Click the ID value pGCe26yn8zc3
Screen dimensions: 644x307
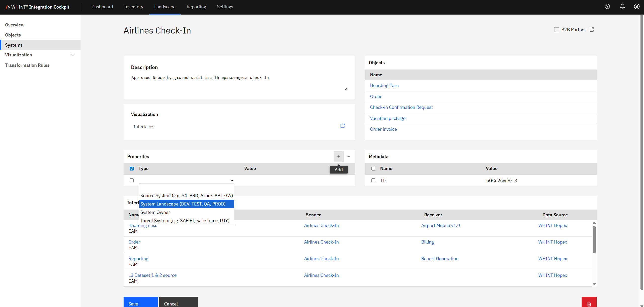pyautogui.click(x=502, y=181)
